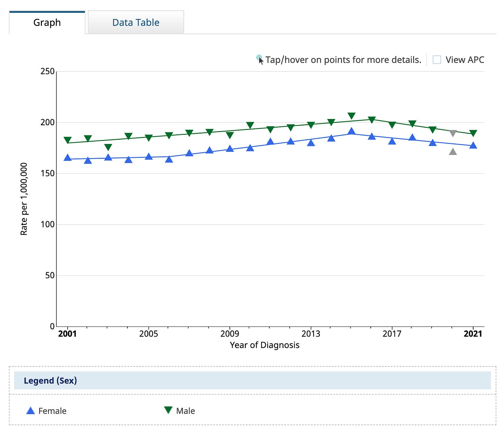Image resolution: width=504 pixels, height=429 pixels.
Task: Click the green Male triangle in the legend
Action: point(168,410)
